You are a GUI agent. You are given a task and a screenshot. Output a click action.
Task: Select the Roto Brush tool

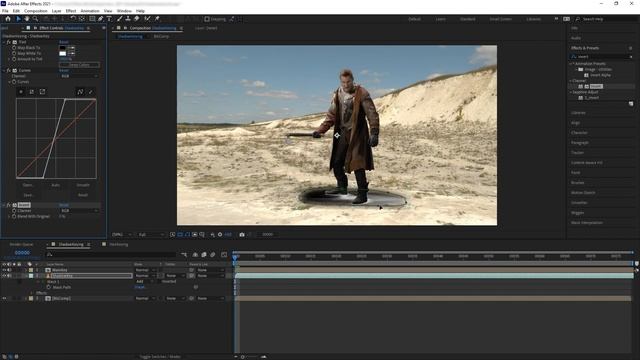[147, 19]
